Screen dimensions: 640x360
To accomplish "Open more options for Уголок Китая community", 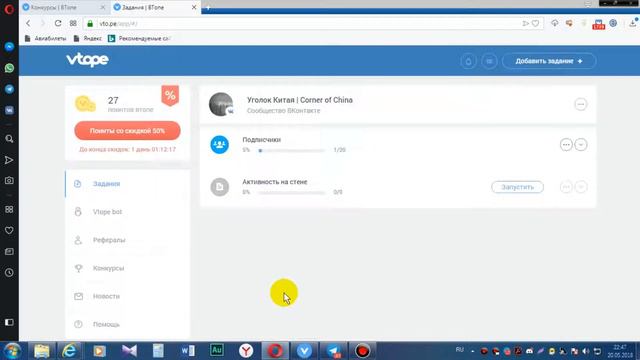I will [580, 104].
